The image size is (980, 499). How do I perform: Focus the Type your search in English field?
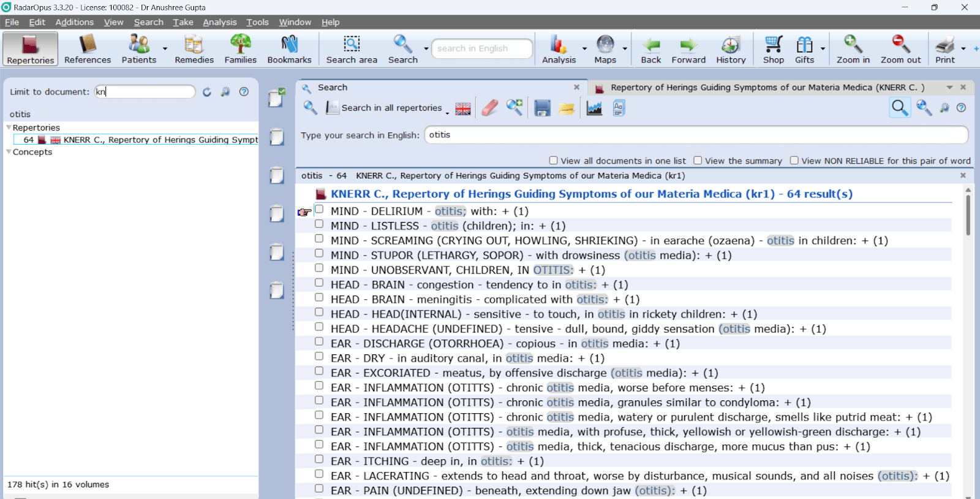[696, 135]
